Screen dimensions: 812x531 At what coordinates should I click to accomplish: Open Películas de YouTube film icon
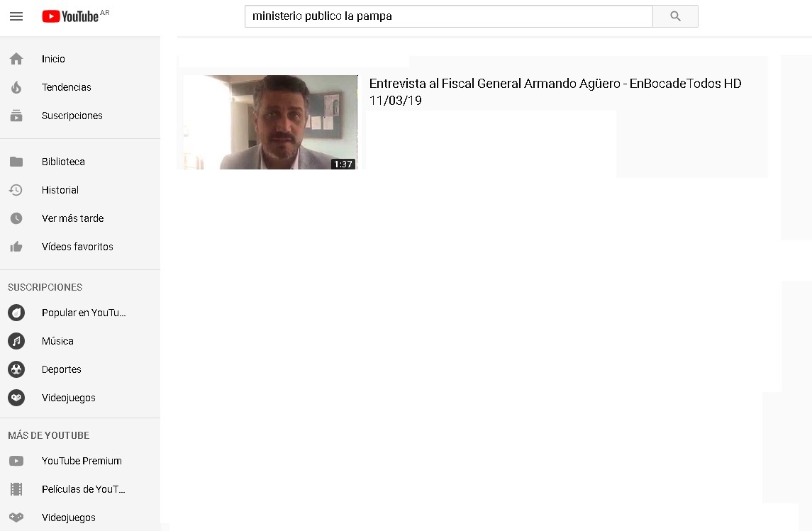[16, 489]
